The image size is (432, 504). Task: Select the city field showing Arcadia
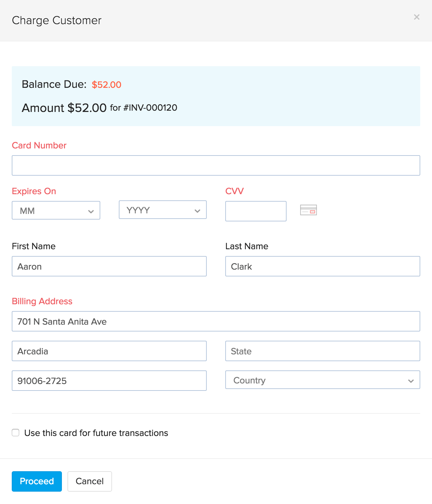pyautogui.click(x=109, y=351)
